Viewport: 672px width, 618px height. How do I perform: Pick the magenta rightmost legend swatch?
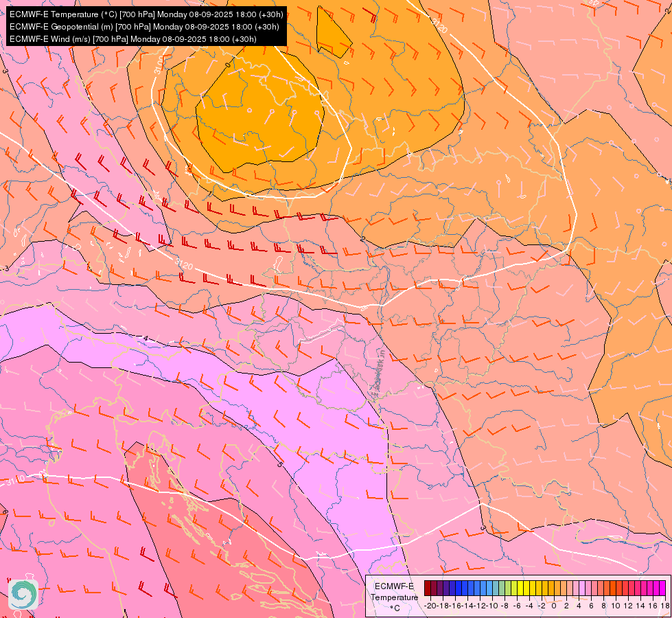point(662,588)
